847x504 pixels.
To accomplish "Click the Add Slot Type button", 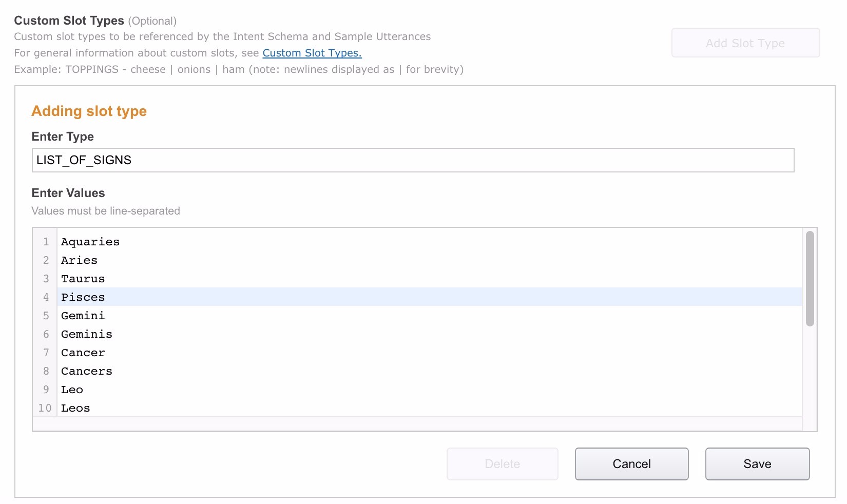I will pos(745,43).
